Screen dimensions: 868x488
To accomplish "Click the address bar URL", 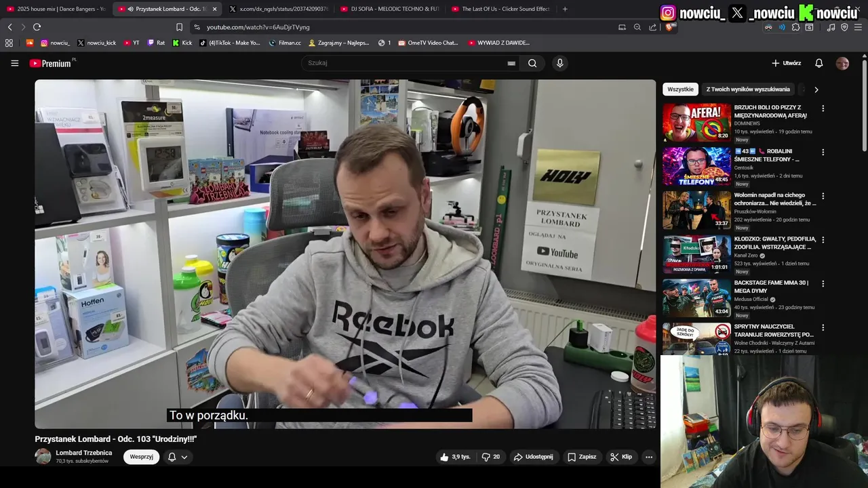I will [258, 27].
